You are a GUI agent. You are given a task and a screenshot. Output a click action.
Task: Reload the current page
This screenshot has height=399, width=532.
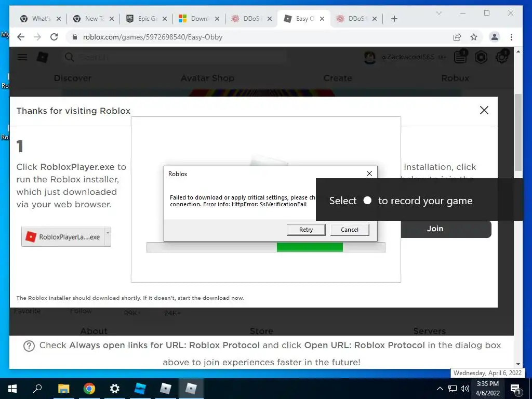coord(54,37)
